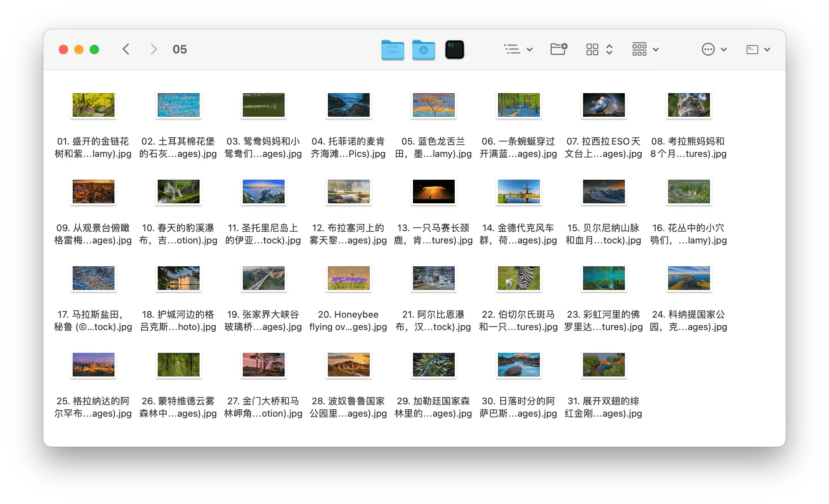Select the 31. 展开双翅的绯红金刚 parrot image
Image resolution: width=829 pixels, height=504 pixels.
coord(604,364)
